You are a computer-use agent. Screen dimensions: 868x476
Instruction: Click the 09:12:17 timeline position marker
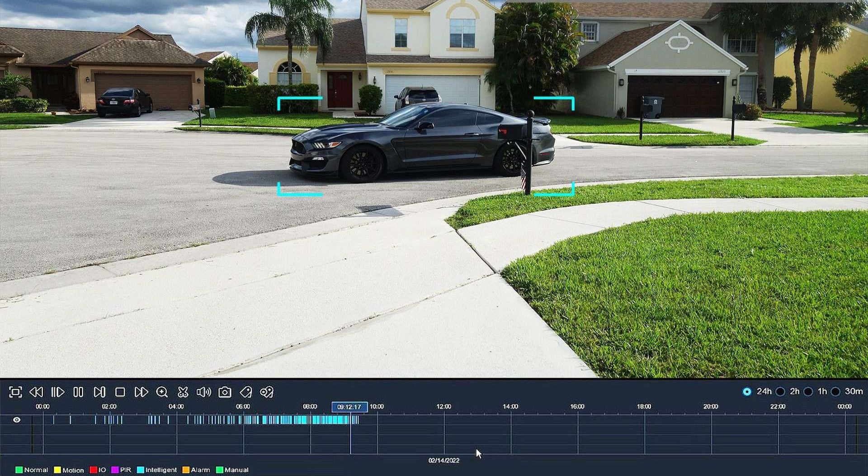point(349,407)
